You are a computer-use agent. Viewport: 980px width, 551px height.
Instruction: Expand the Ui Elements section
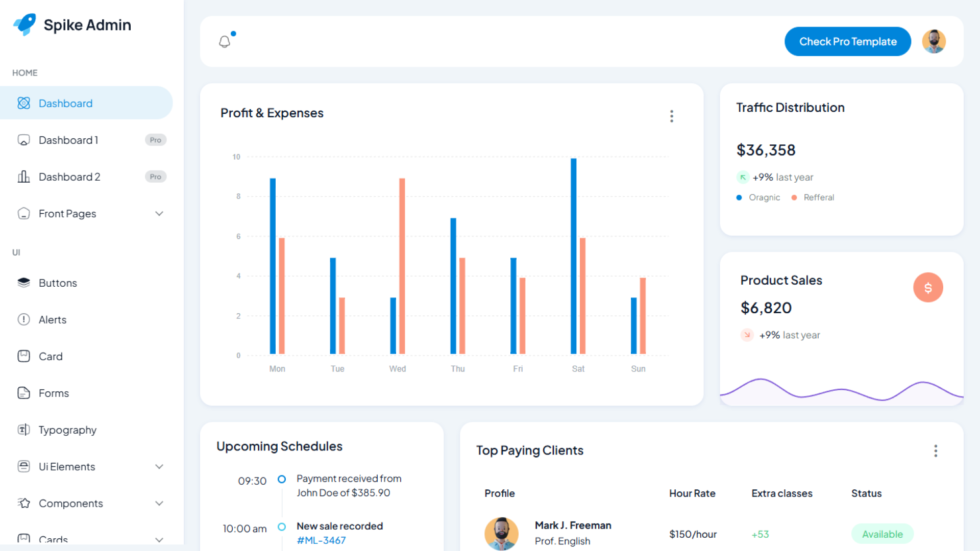[159, 466]
